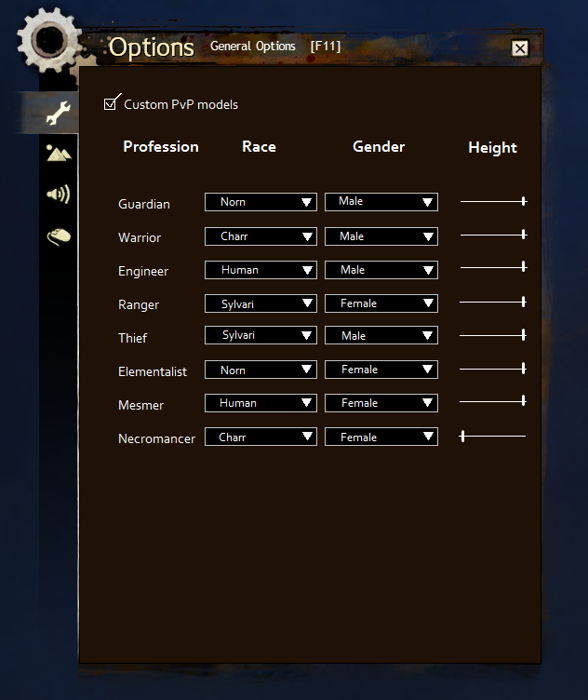Open Thief race dropdown showing Sylvari
This screenshot has height=700, width=588.
(x=261, y=335)
